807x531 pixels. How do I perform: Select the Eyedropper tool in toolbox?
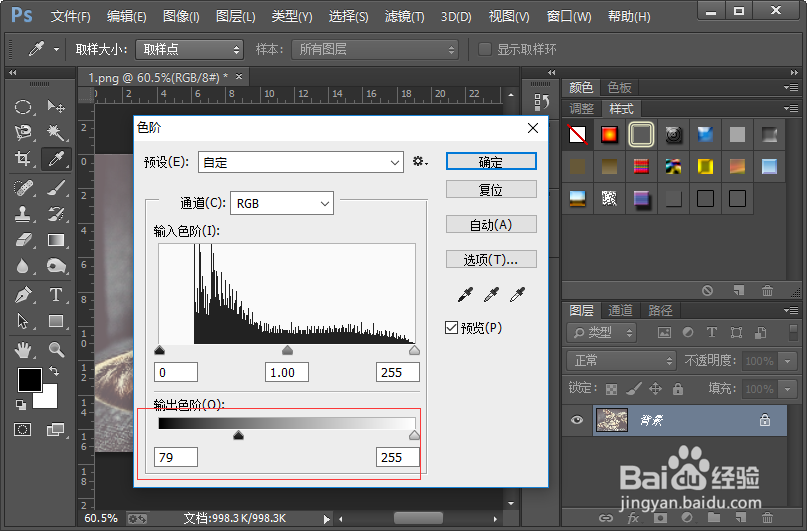click(x=56, y=158)
